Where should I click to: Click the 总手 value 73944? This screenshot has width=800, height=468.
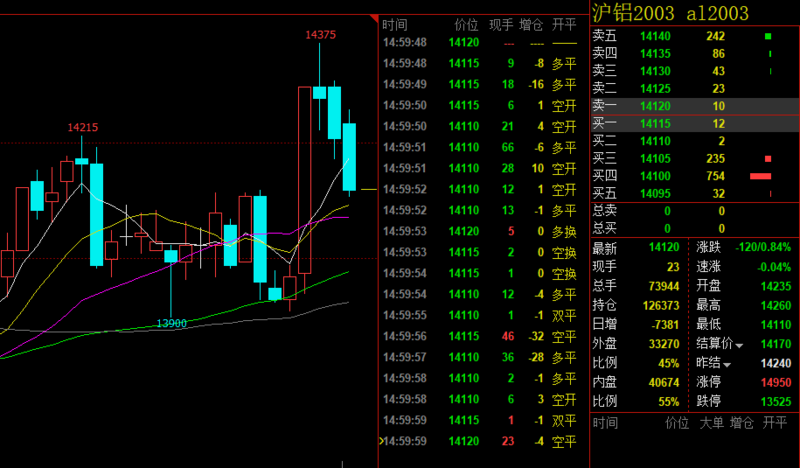[664, 286]
